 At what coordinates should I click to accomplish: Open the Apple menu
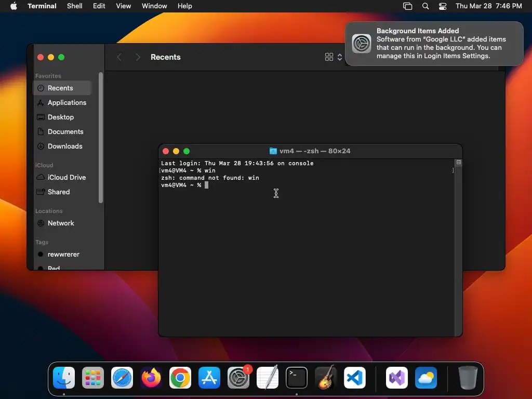(x=14, y=6)
